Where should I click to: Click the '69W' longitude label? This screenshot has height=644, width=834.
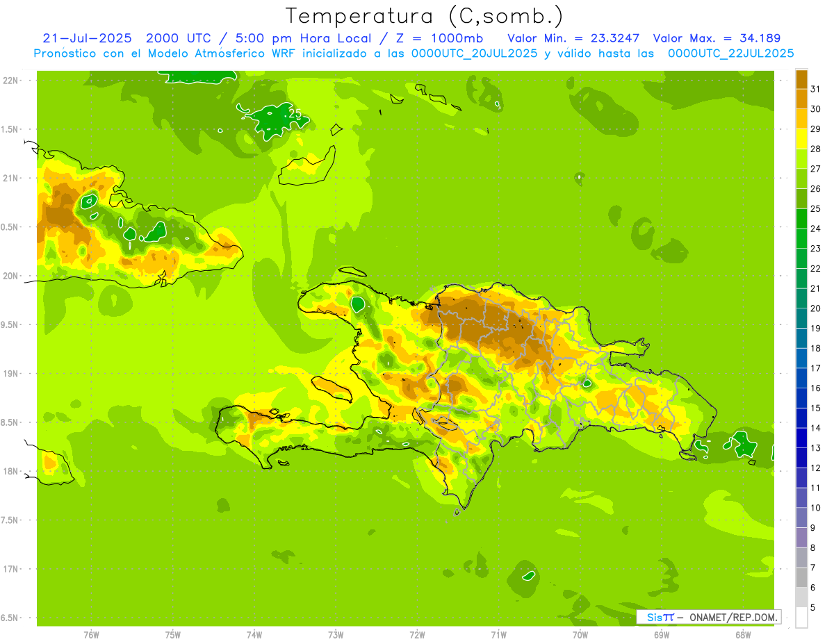pos(662,635)
